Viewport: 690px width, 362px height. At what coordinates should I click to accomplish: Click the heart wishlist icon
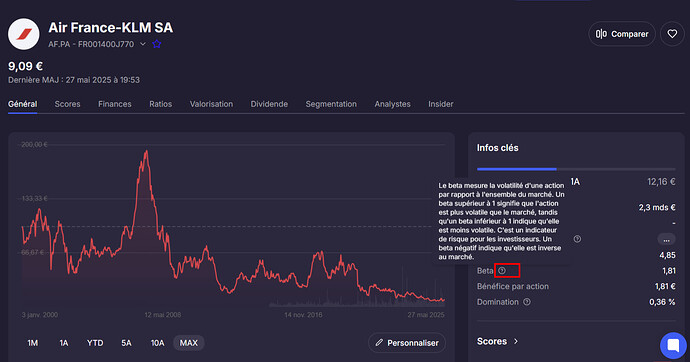coord(672,34)
